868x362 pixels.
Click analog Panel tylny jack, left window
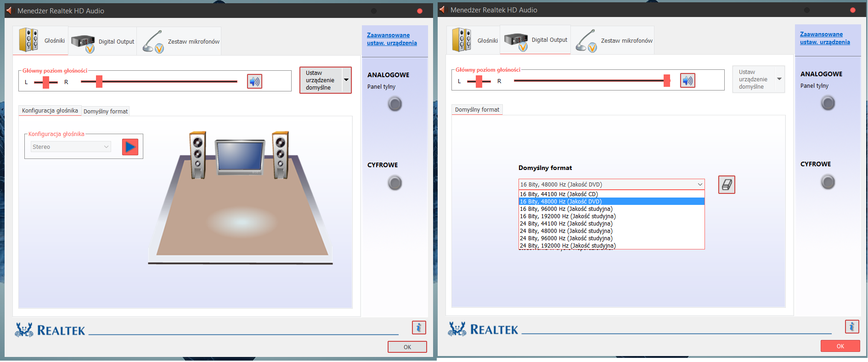tap(395, 104)
